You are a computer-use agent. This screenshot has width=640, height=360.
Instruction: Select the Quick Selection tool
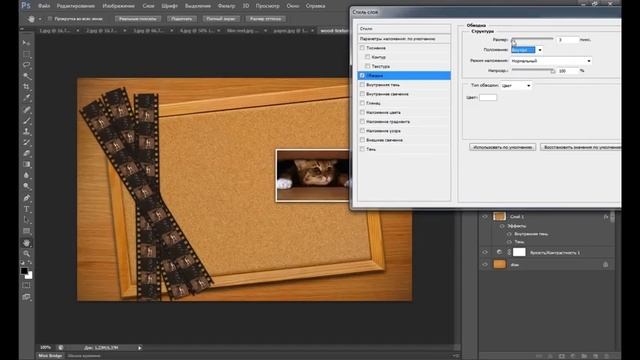point(27,76)
